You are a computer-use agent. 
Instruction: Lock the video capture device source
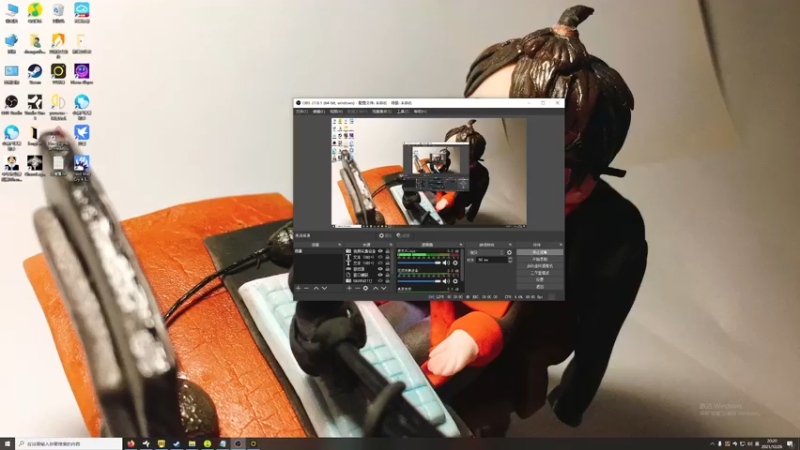pos(388,251)
